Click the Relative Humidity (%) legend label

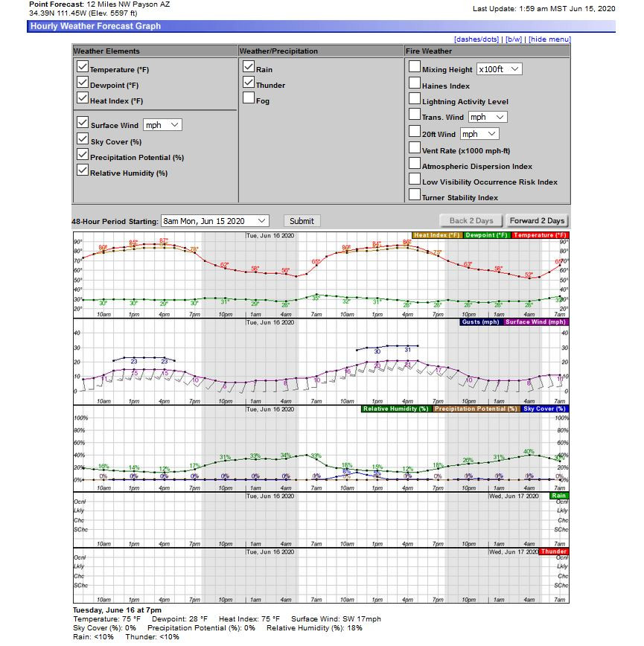[x=395, y=409]
